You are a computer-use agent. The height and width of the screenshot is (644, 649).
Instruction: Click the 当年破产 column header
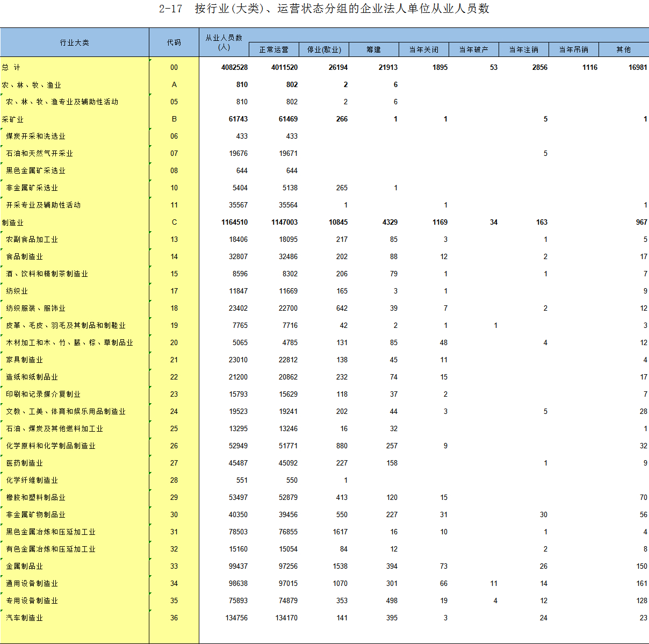tap(474, 49)
